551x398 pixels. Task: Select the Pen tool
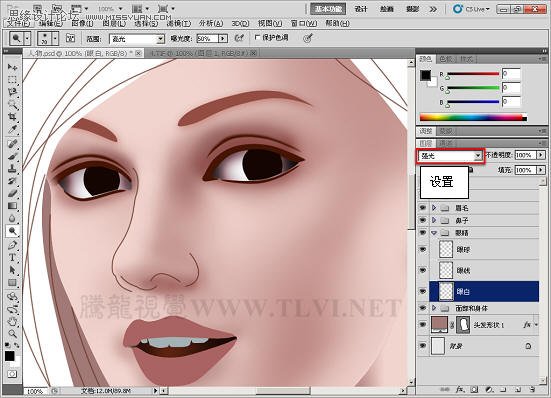pyautogui.click(x=12, y=245)
